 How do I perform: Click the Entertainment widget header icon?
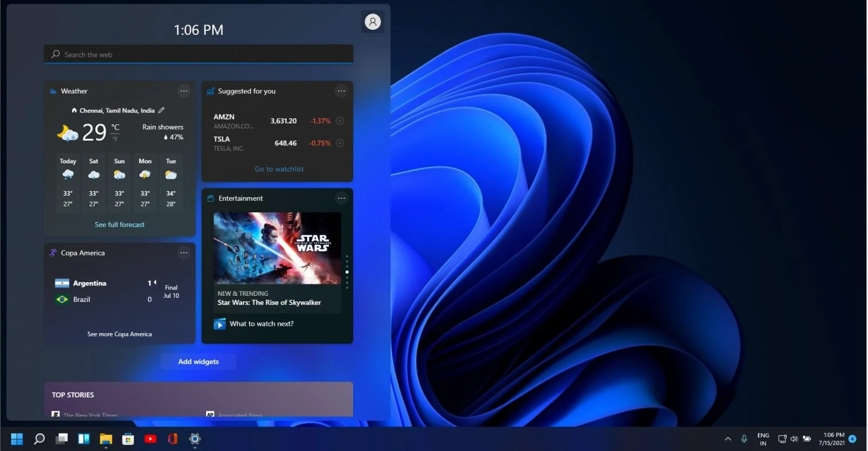click(210, 198)
